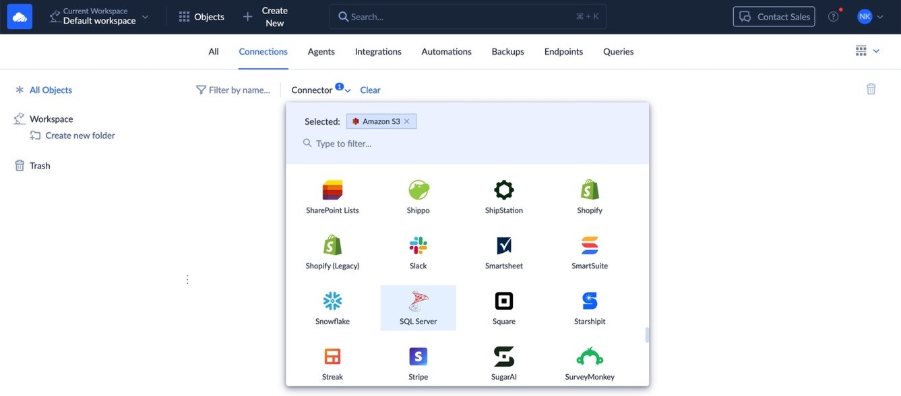Click the Clear filter link
Image resolution: width=901 pixels, height=396 pixels.
click(x=370, y=90)
